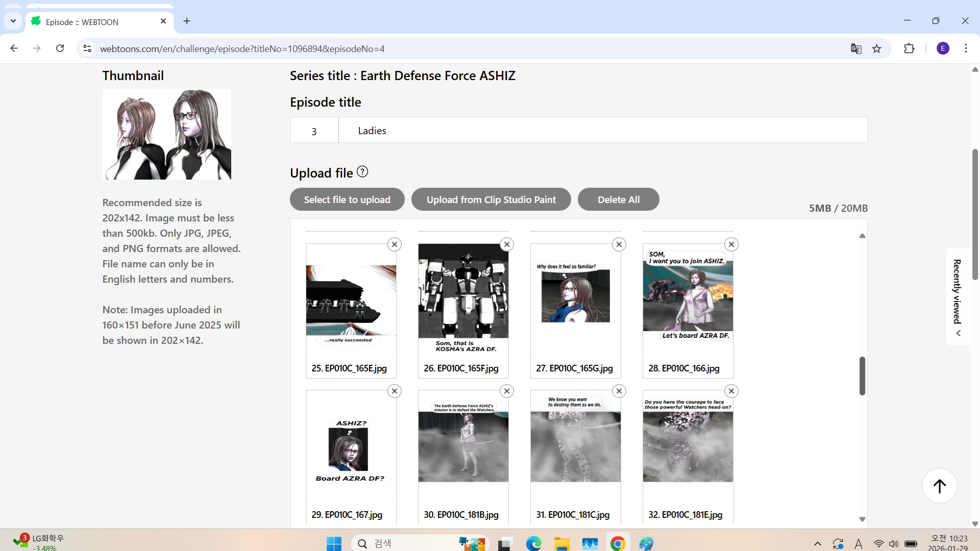Open Chrome profile avatar E
The height and width of the screenshot is (551, 980).
(943, 48)
